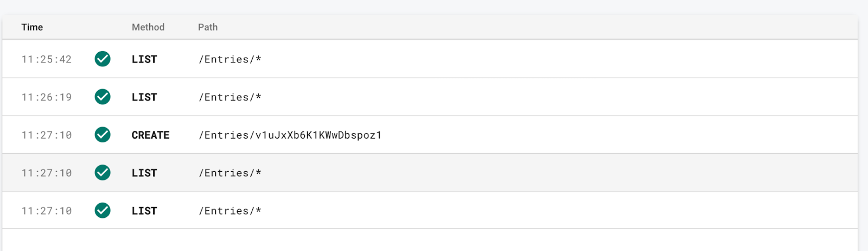Click the CREATE method label

tap(150, 135)
